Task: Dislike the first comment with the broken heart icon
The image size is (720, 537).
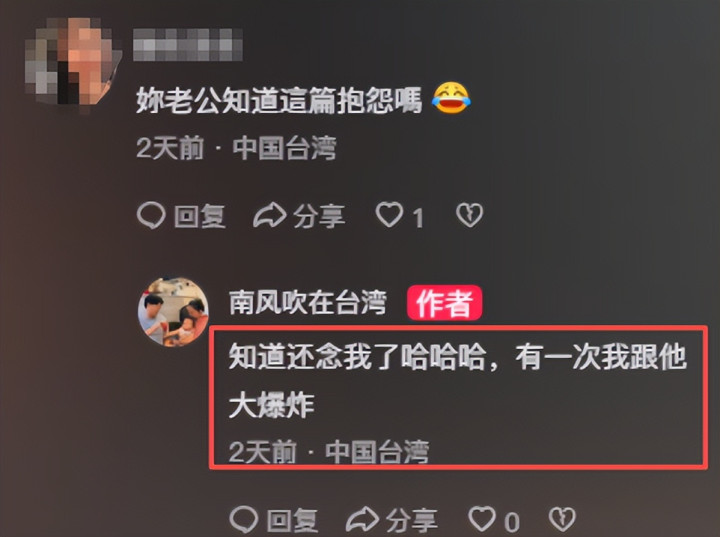Action: tap(469, 215)
